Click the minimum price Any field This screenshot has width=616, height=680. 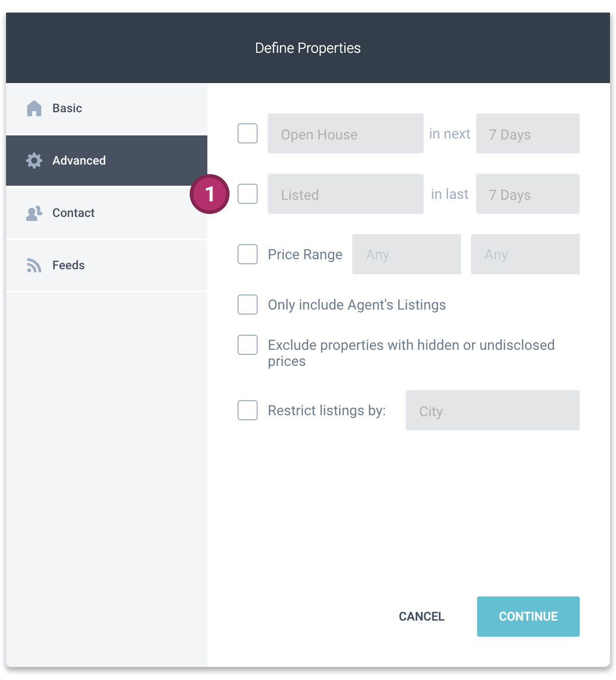pos(407,254)
